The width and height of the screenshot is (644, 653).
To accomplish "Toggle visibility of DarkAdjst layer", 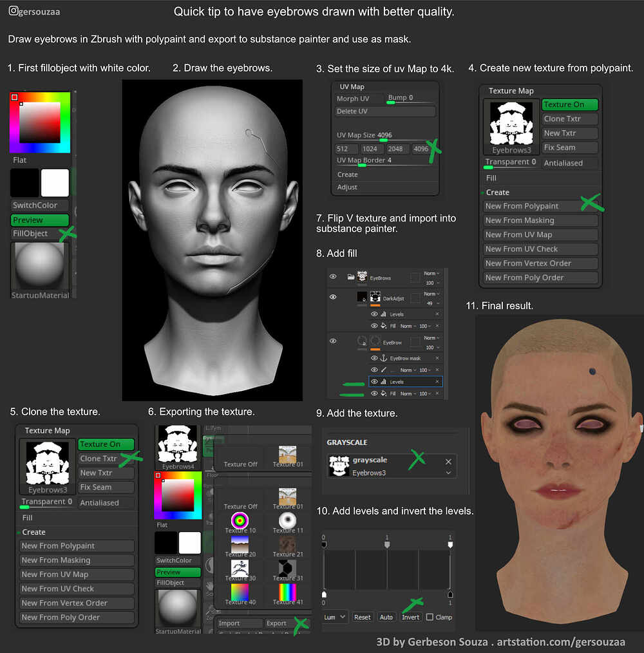I will (x=333, y=297).
